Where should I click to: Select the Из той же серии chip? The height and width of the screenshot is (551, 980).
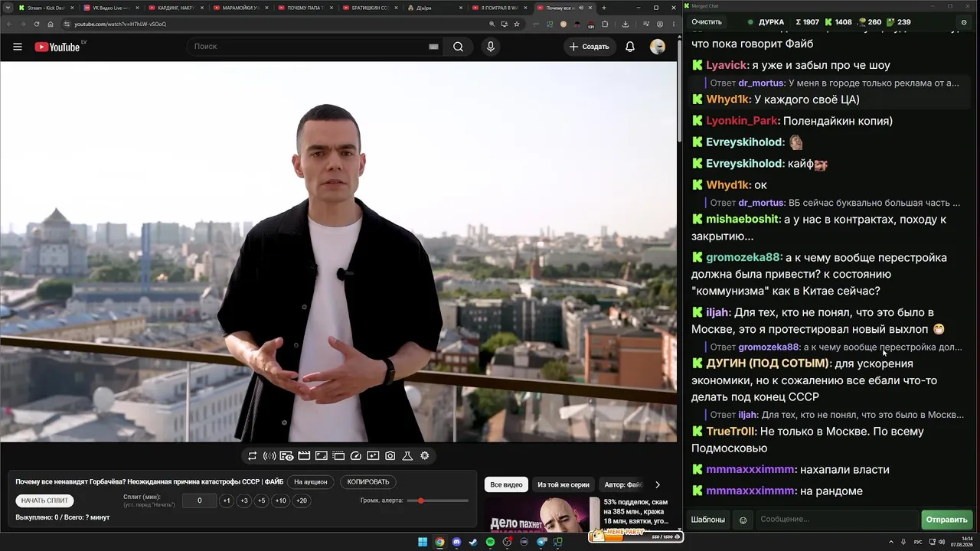563,484
